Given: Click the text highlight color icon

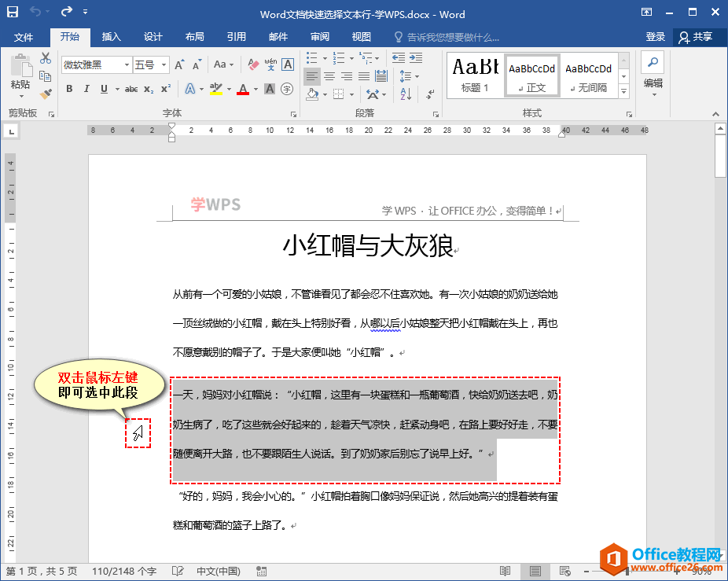Looking at the screenshot, I should [x=214, y=89].
